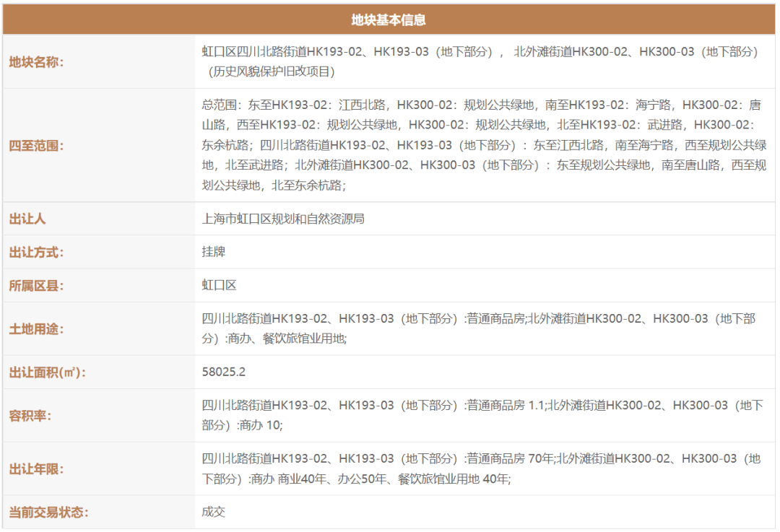Select the 58025.2 area value
The height and width of the screenshot is (532, 780).
click(224, 372)
